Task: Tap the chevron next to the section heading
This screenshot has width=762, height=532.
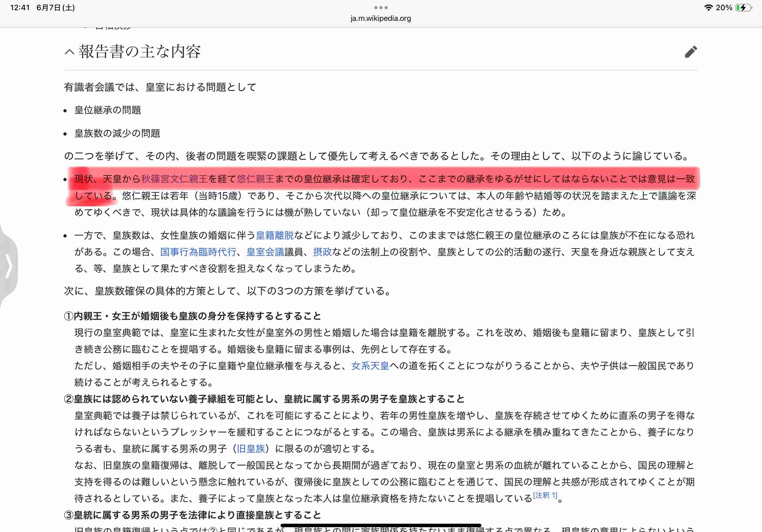Action: click(x=69, y=52)
